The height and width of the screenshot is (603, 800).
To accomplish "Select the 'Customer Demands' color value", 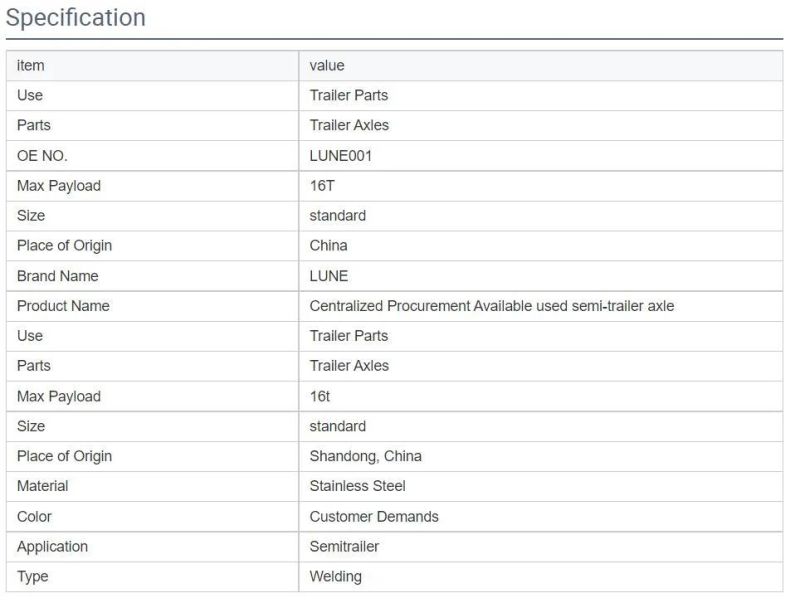I will (x=374, y=517).
